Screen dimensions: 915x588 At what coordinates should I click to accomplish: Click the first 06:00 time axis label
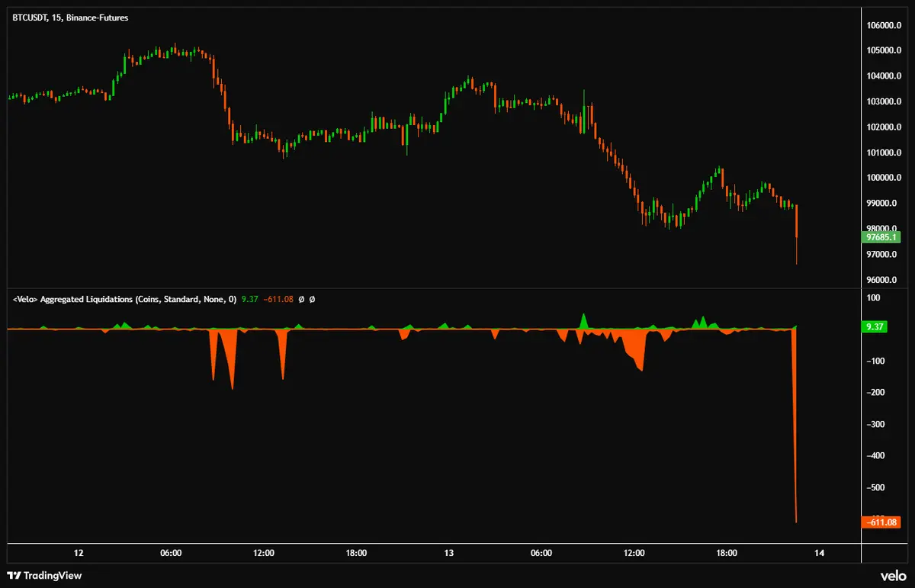coord(171,554)
